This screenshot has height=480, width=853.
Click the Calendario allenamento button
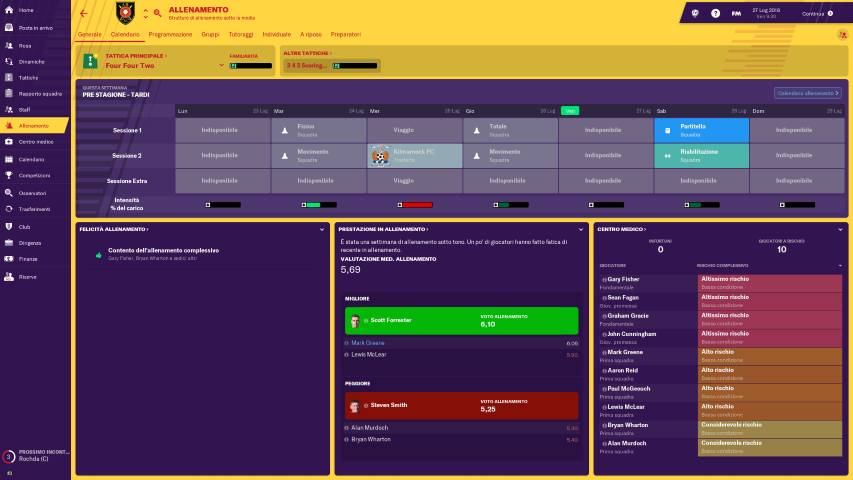(x=807, y=92)
